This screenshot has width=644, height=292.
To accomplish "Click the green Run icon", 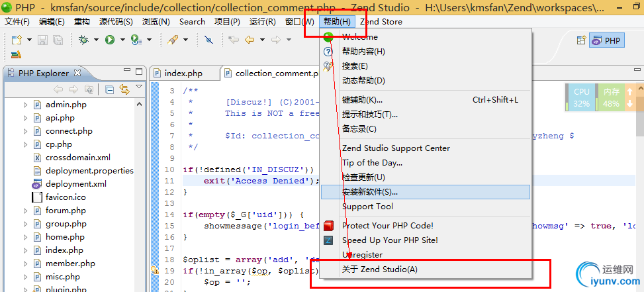I will (x=110, y=40).
